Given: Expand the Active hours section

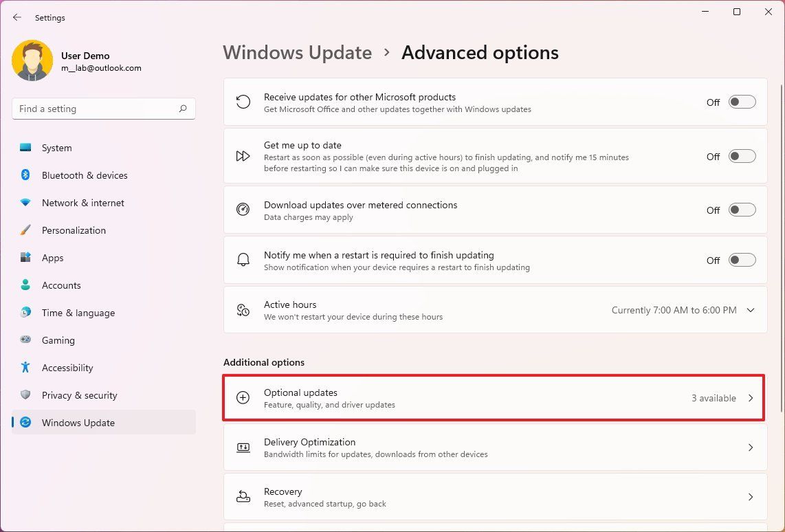Looking at the screenshot, I should point(750,310).
